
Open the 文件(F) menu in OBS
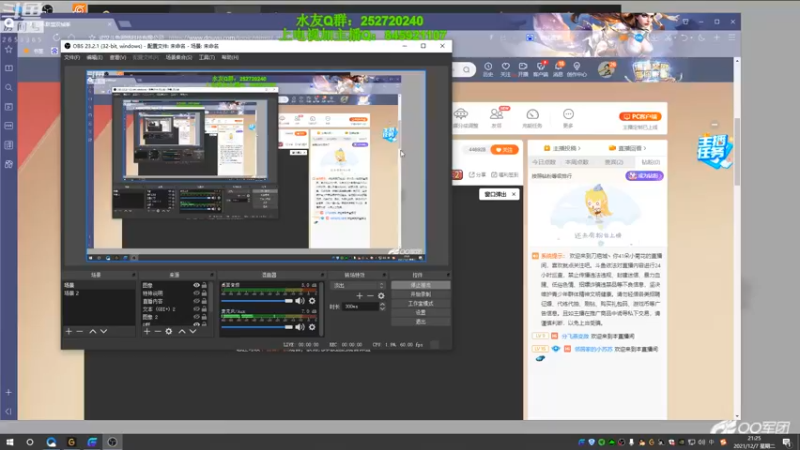tap(72, 58)
